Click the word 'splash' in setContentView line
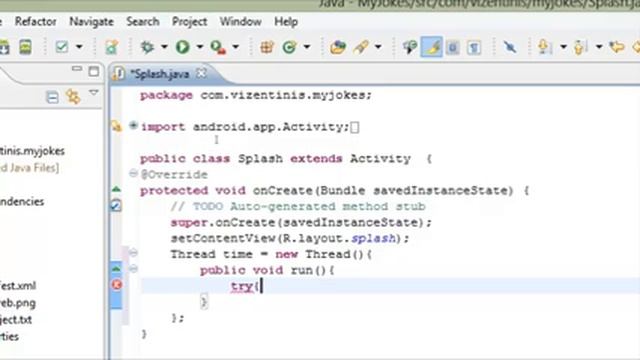The image size is (640, 360). 373,238
